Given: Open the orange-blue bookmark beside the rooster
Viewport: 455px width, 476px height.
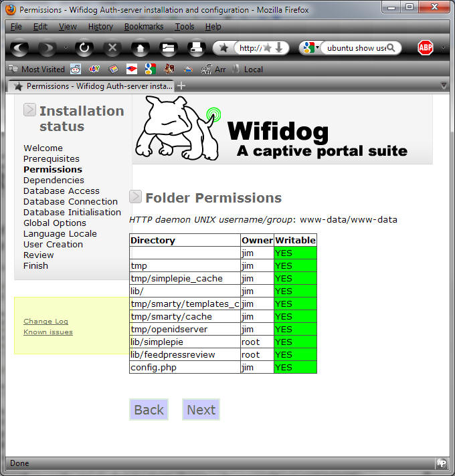Looking at the screenshot, I should [188, 70].
